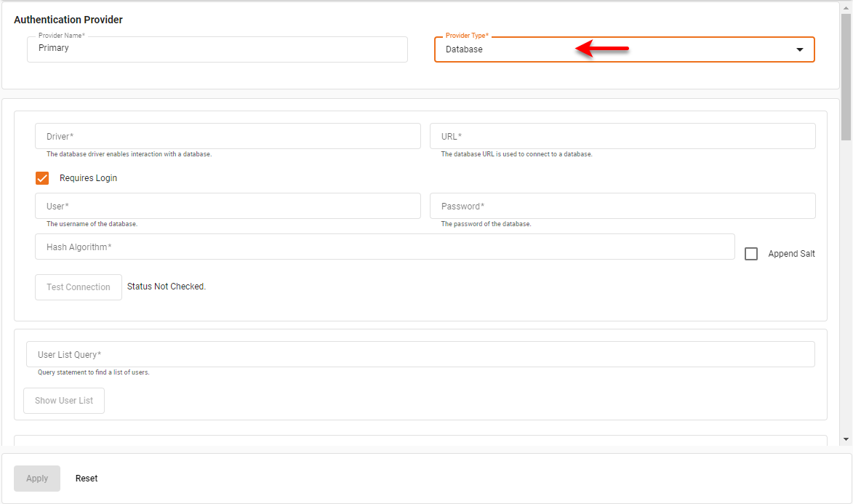Viewport: 853px width, 504px height.
Task: Click inside the Provider Name field
Action: (x=217, y=49)
